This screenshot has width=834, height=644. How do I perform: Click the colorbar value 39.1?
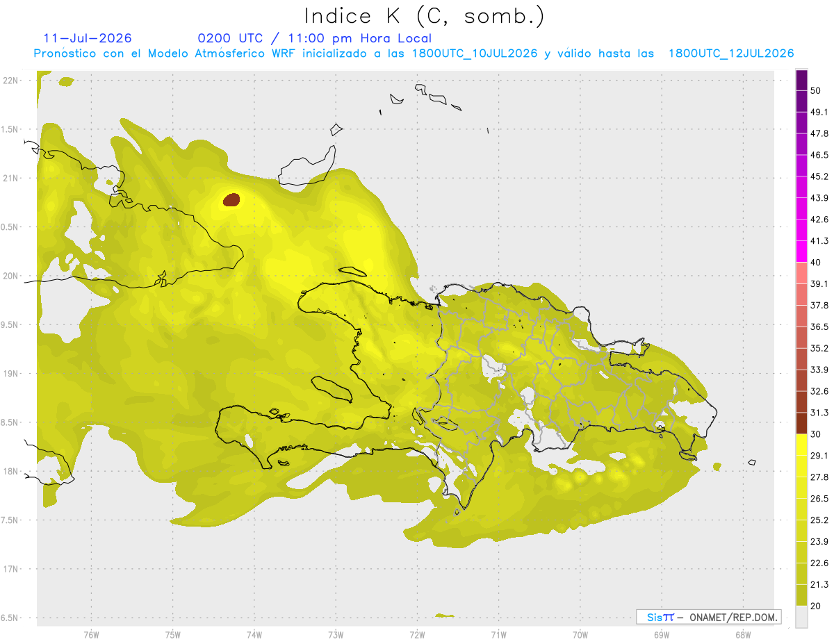819,284
